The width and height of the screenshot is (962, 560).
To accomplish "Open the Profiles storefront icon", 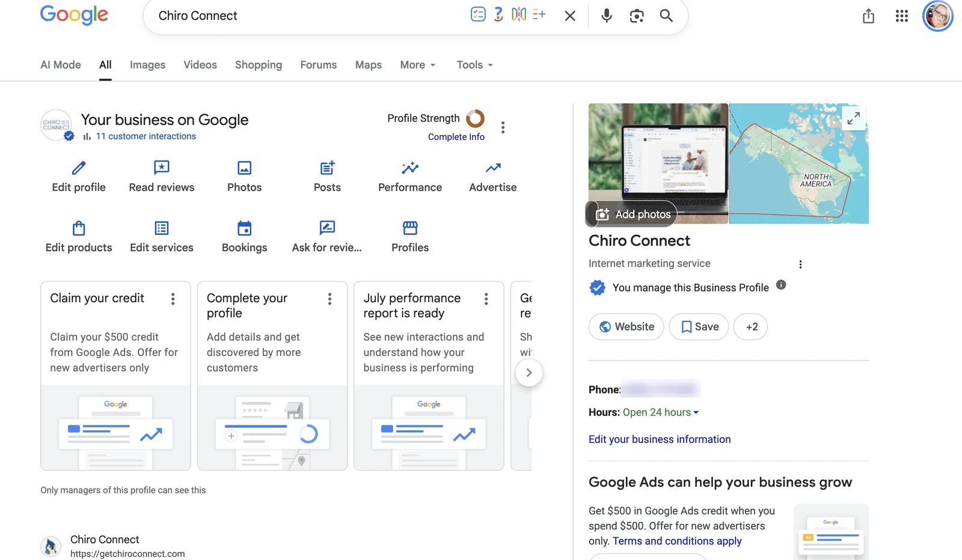I will click(410, 228).
